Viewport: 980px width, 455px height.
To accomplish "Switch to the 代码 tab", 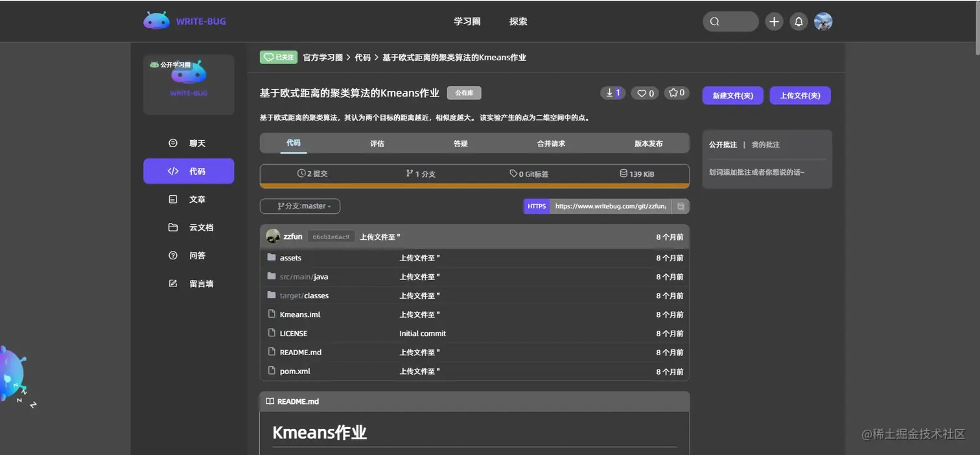I will 294,143.
